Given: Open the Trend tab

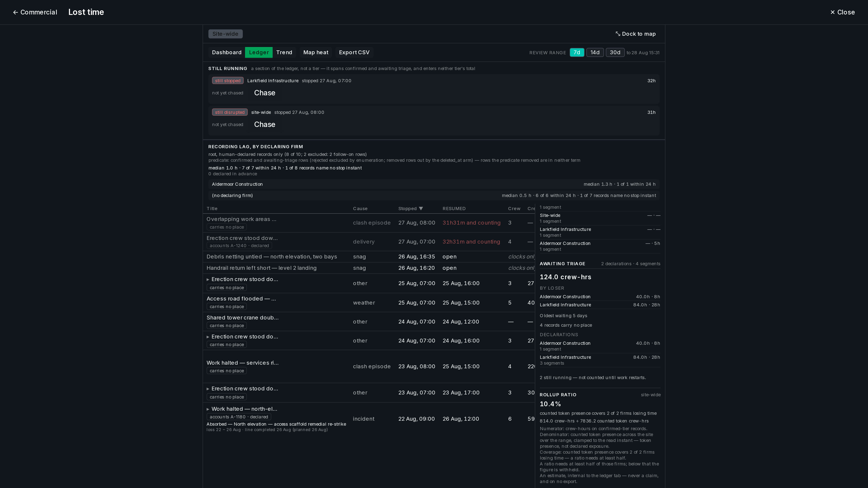Looking at the screenshot, I should pyautogui.click(x=284, y=52).
